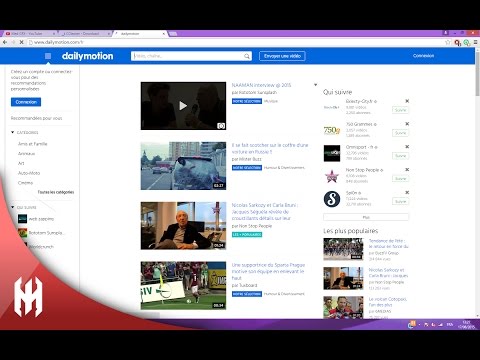
Task: Open the Dailymotion hamburger menu icon
Action: click(48, 56)
